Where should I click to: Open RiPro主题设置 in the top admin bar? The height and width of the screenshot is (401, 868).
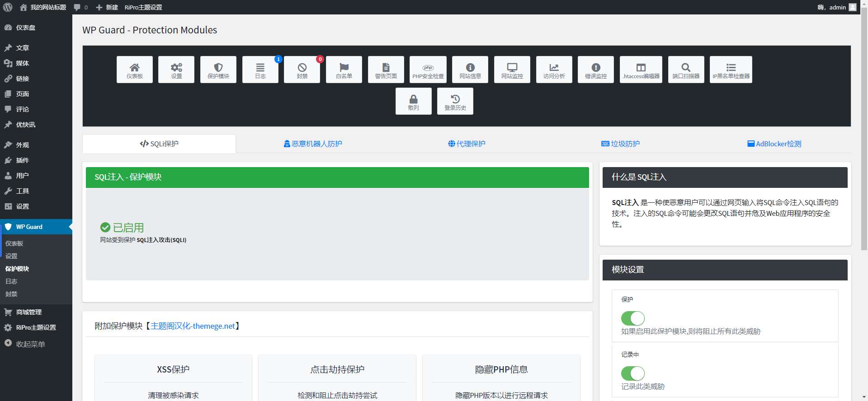tap(143, 7)
